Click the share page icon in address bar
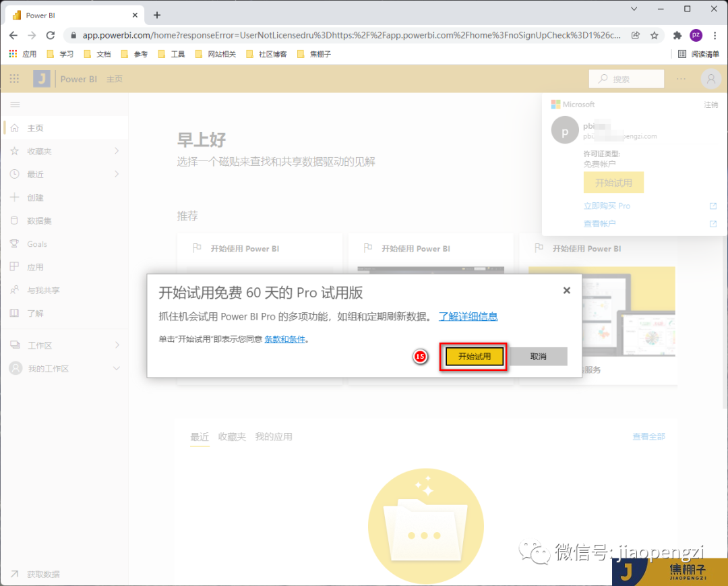 pos(636,35)
